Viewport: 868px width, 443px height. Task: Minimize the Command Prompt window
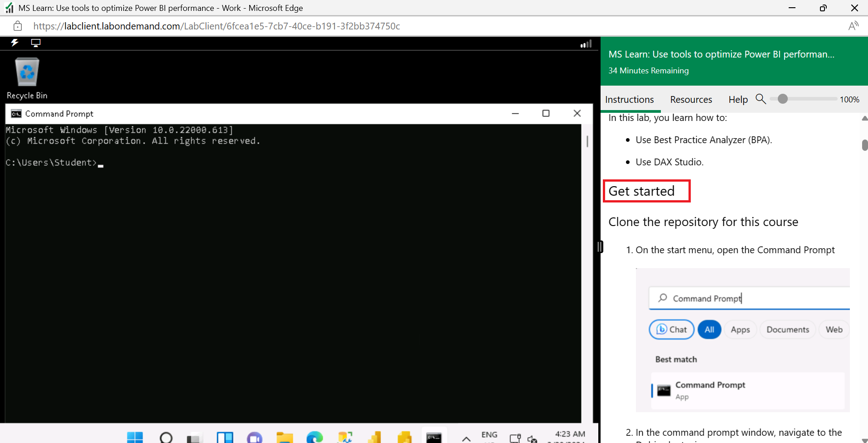[515, 113]
